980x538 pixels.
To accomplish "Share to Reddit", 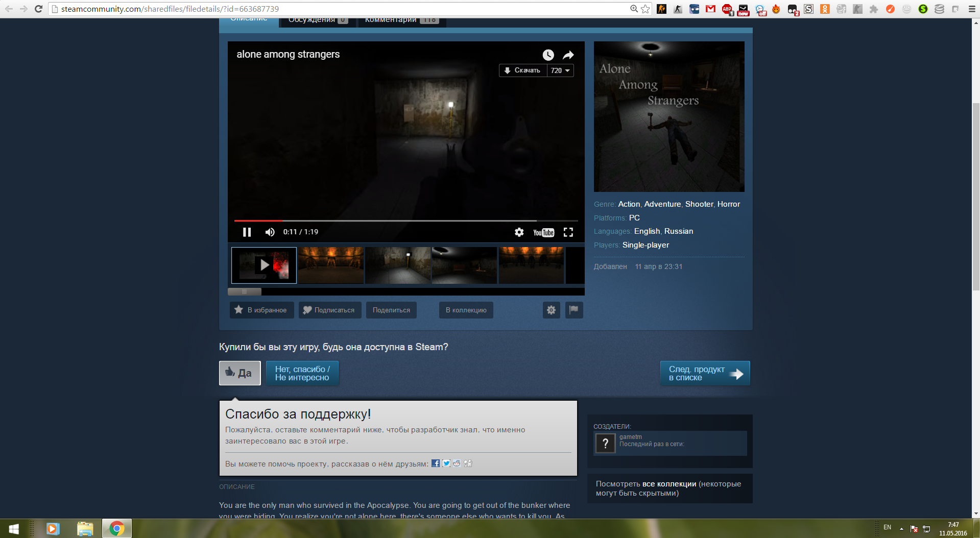I will pyautogui.click(x=457, y=463).
